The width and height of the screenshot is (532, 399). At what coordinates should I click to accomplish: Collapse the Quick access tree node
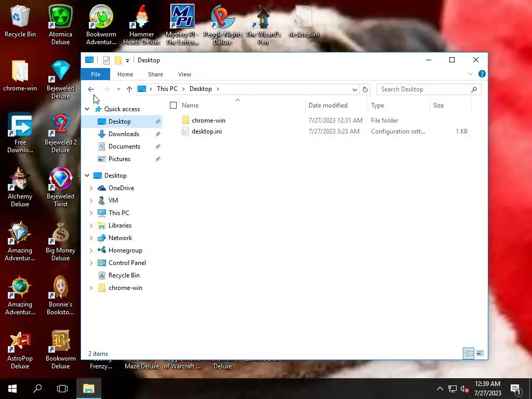pyautogui.click(x=87, y=109)
